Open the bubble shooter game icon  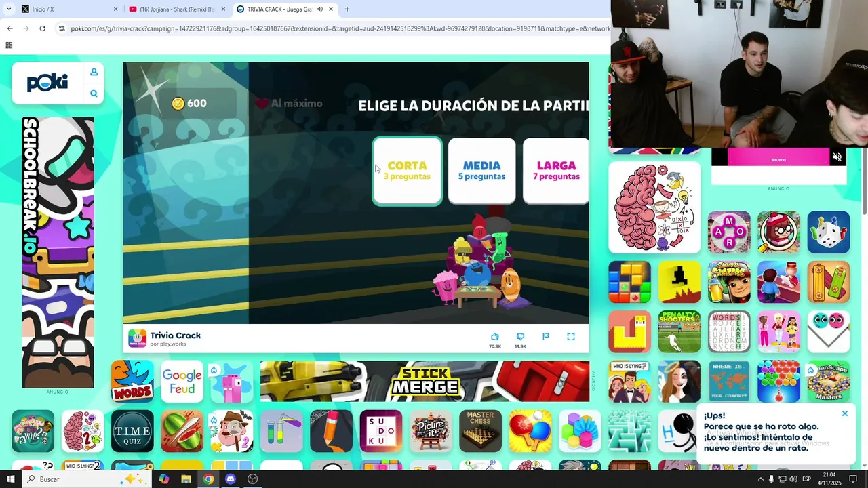779,382
